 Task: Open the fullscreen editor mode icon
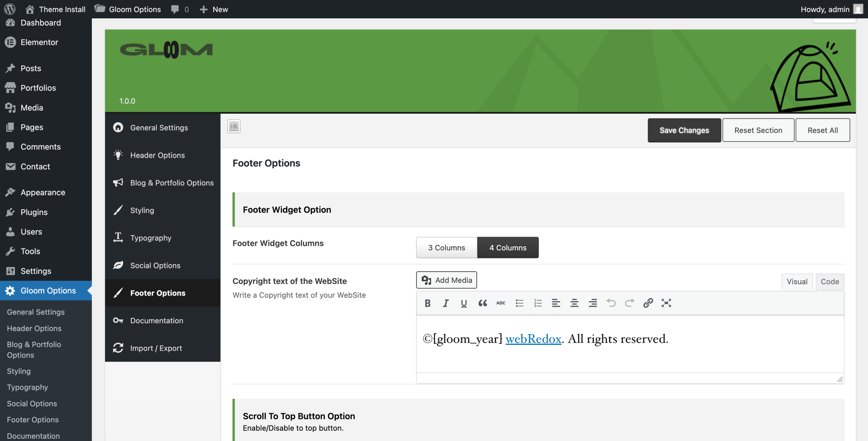click(666, 303)
